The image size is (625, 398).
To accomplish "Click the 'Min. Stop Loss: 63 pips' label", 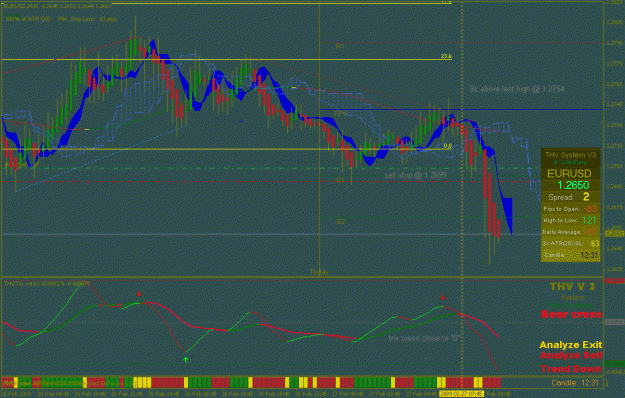I will 87,19.
